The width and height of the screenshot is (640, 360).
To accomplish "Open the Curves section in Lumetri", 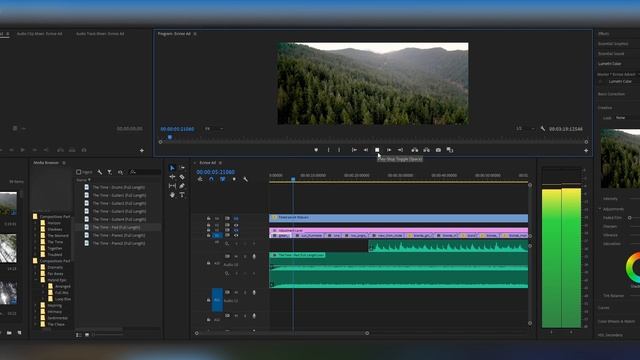I will coord(604,308).
